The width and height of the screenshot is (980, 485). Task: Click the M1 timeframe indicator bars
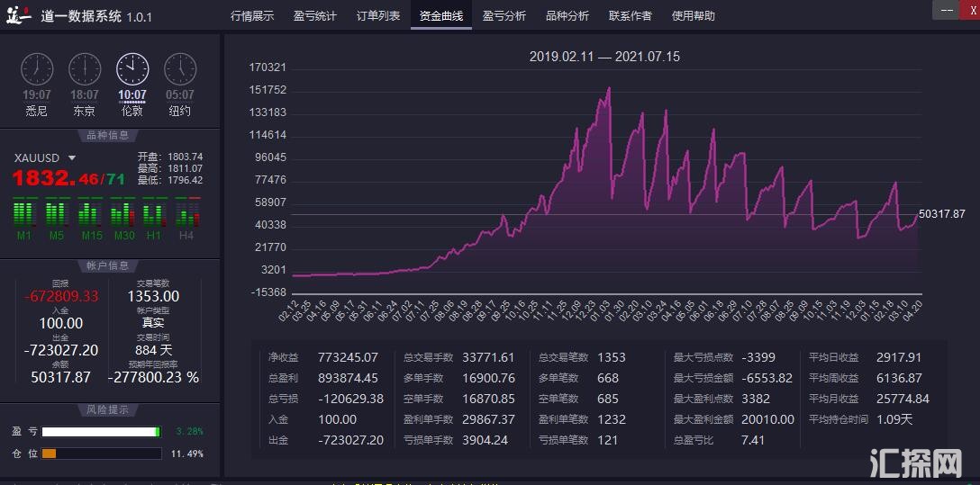pyautogui.click(x=24, y=211)
